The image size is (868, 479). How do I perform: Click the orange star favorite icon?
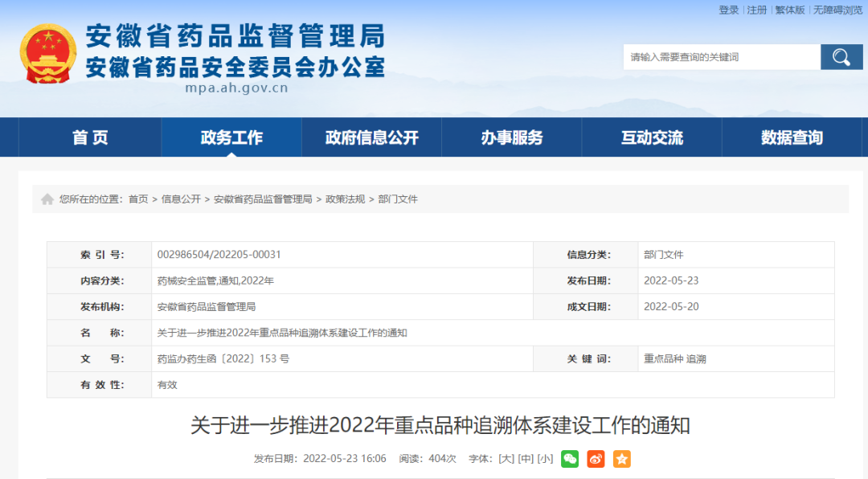coord(621,460)
